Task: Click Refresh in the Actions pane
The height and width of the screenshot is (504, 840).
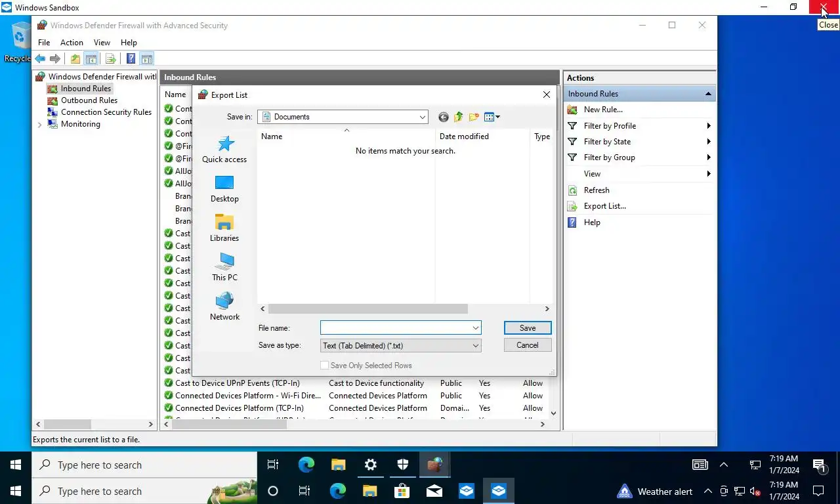Action: [597, 190]
